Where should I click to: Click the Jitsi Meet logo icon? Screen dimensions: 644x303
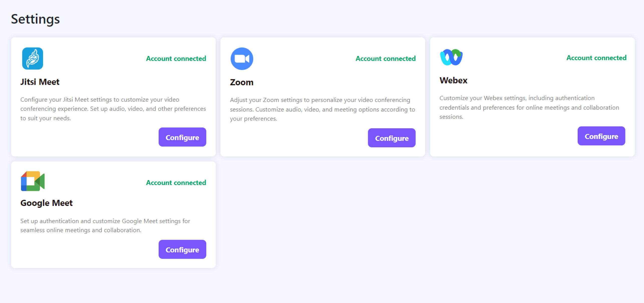(33, 58)
